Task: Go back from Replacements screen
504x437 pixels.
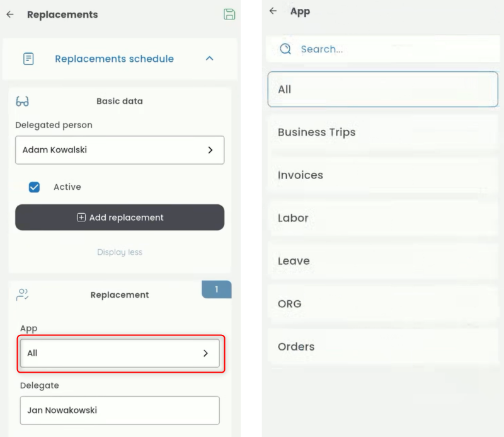Action: 10,15
